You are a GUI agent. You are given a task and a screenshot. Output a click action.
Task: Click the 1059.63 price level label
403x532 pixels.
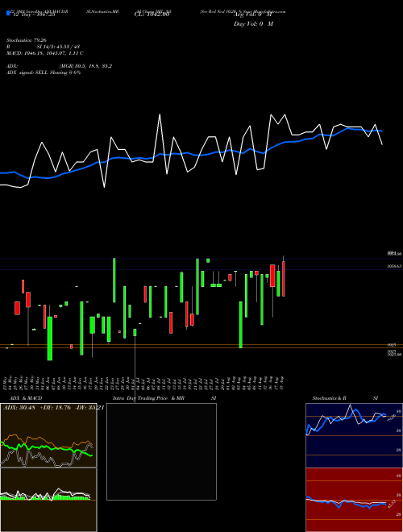(x=394, y=266)
